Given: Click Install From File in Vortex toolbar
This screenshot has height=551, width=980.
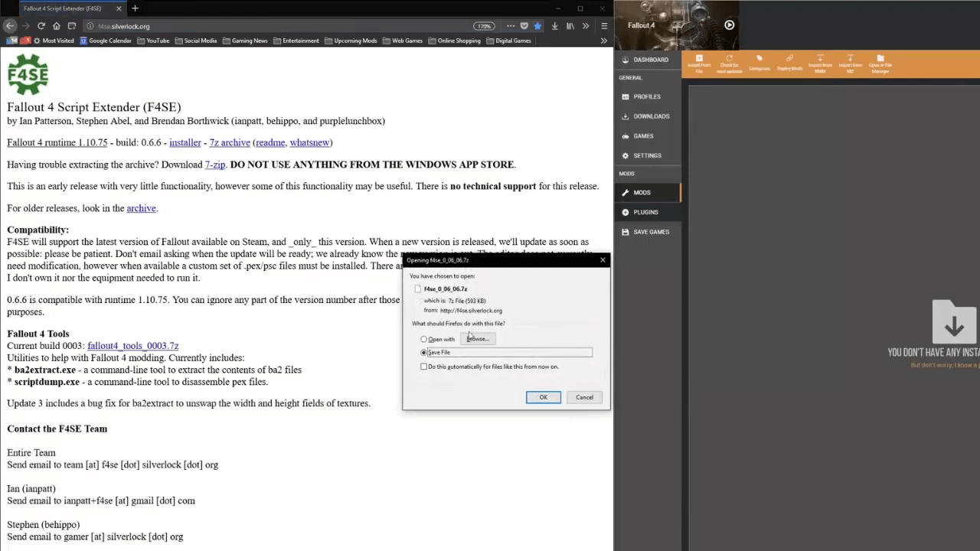Looking at the screenshot, I should 699,64.
